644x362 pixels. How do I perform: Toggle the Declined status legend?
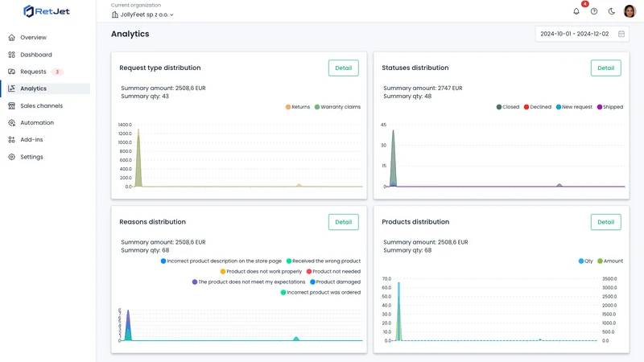pos(538,107)
